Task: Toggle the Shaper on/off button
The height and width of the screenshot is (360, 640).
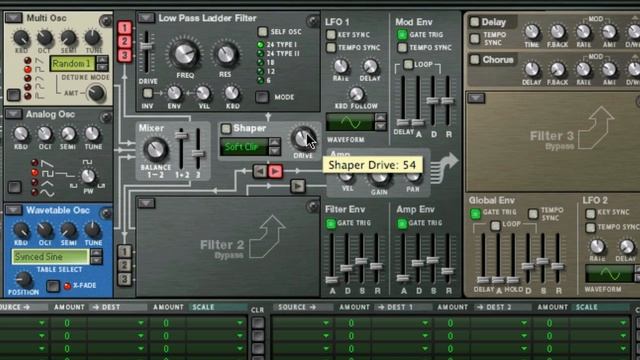Action: tap(226, 129)
